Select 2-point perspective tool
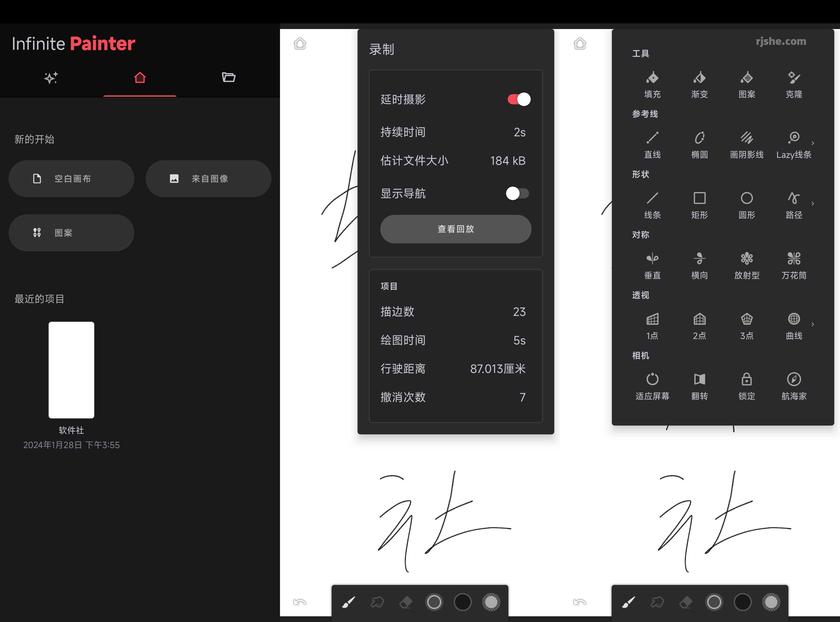The width and height of the screenshot is (840, 622). (x=699, y=325)
